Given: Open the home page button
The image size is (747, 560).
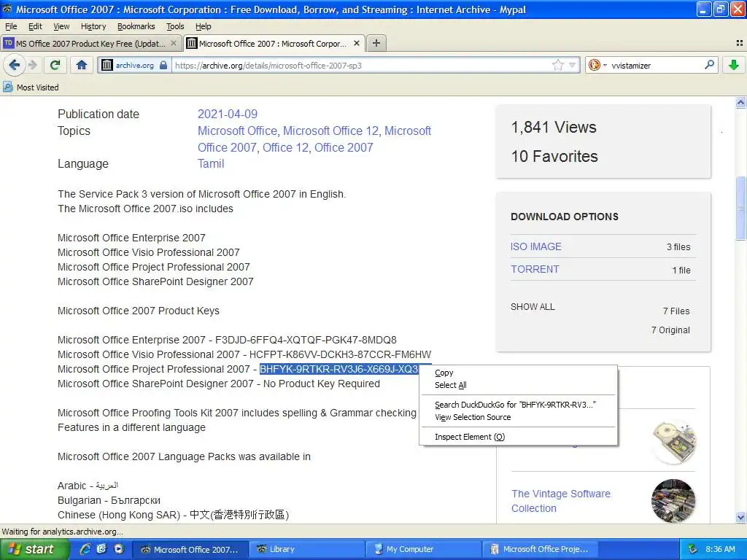Looking at the screenshot, I should point(82,65).
